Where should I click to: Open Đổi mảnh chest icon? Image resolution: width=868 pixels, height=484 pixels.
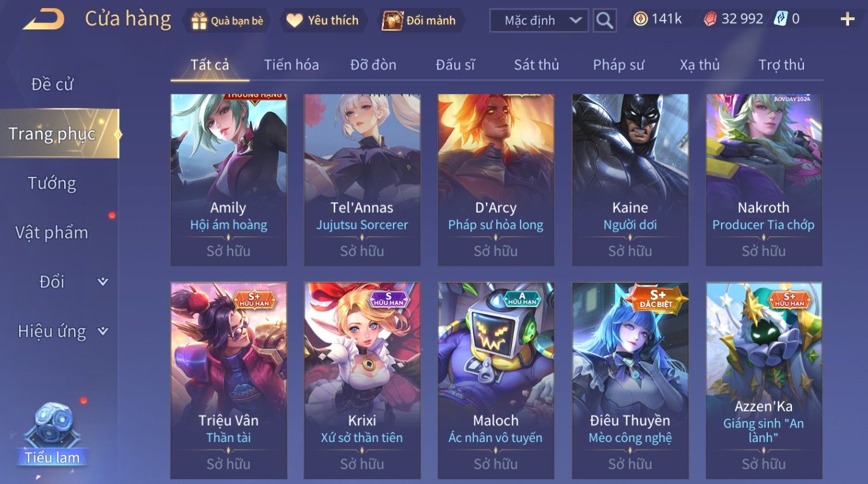click(x=393, y=21)
